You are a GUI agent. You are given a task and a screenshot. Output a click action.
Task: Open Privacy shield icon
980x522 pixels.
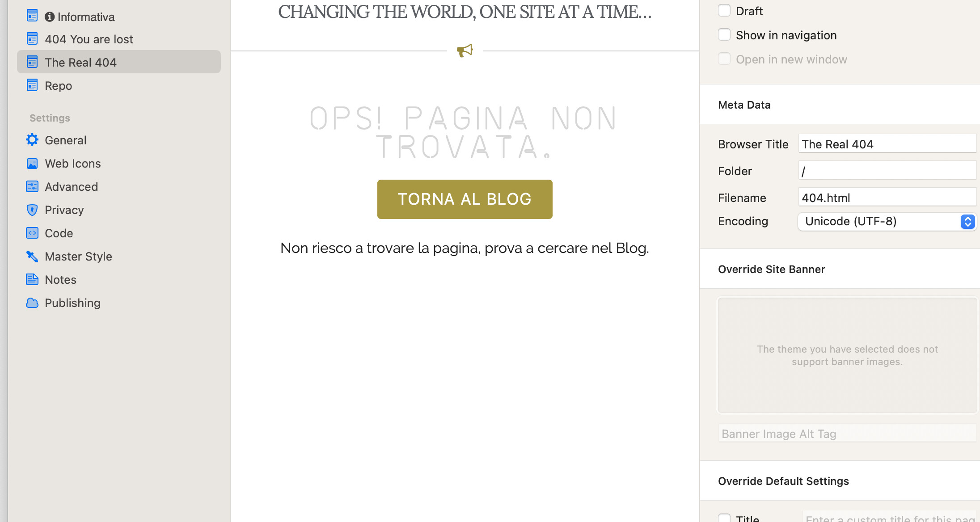(32, 210)
